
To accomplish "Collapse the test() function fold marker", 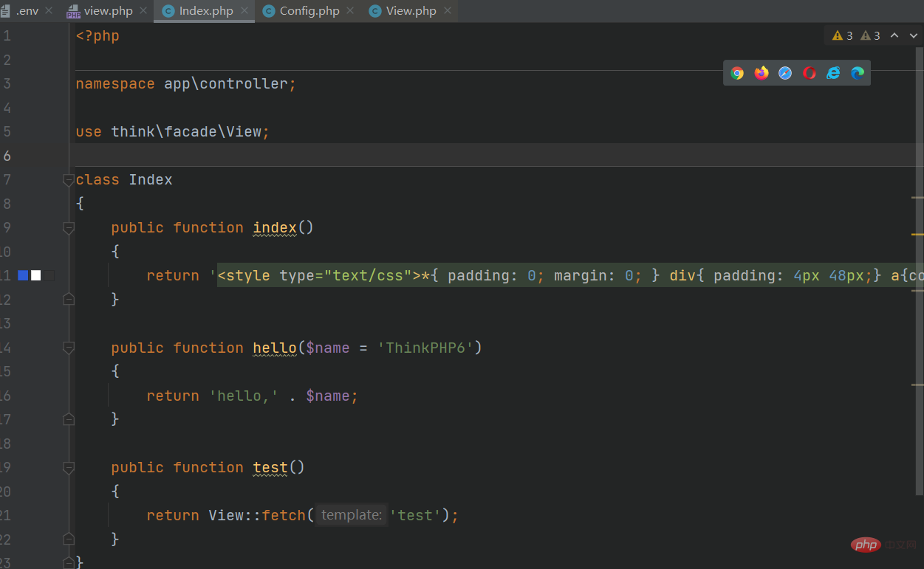I will (69, 468).
